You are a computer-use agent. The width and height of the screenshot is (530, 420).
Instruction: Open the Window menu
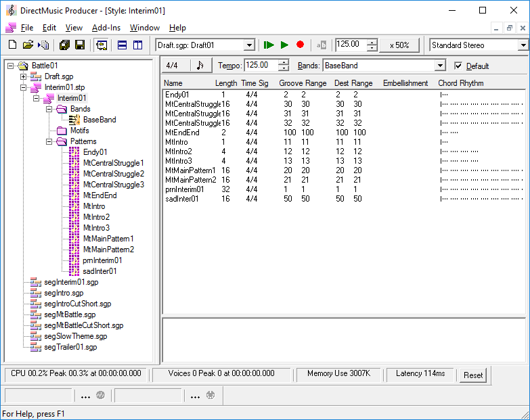144,28
